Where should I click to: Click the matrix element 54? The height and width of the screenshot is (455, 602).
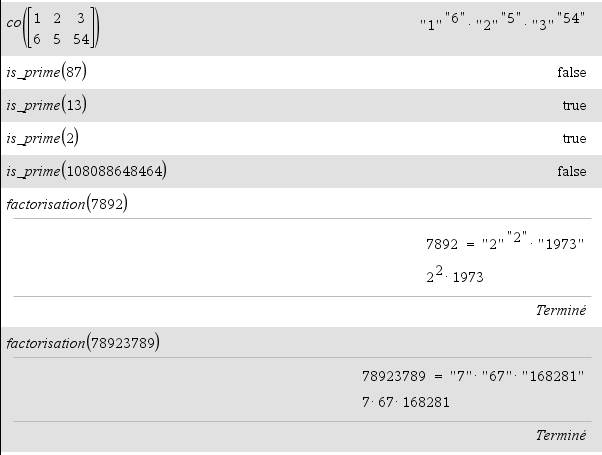tap(81, 39)
